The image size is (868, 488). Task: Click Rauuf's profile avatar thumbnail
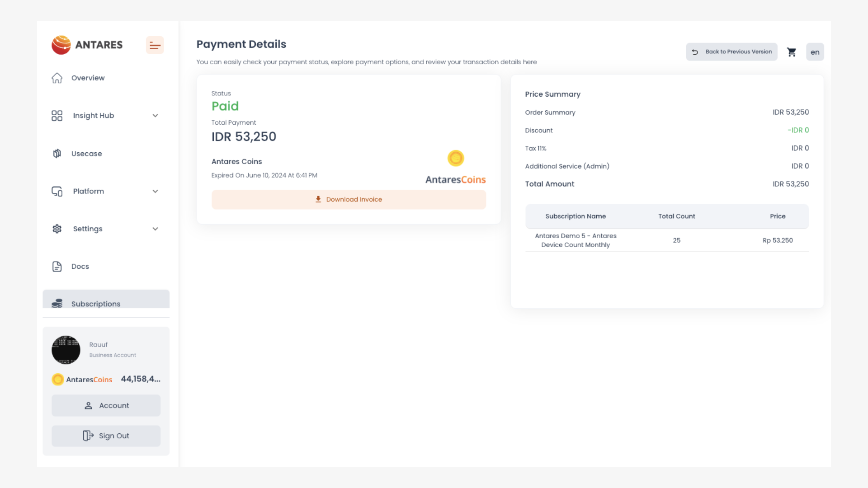(66, 350)
